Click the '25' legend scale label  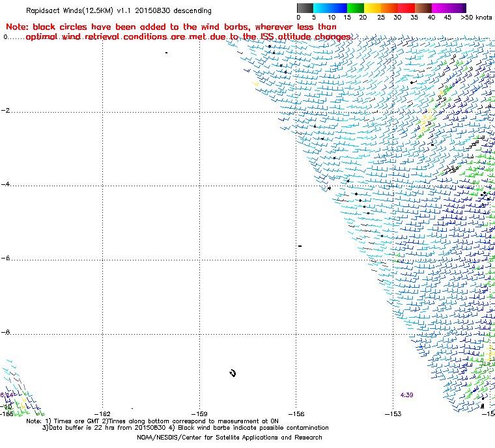381,18
